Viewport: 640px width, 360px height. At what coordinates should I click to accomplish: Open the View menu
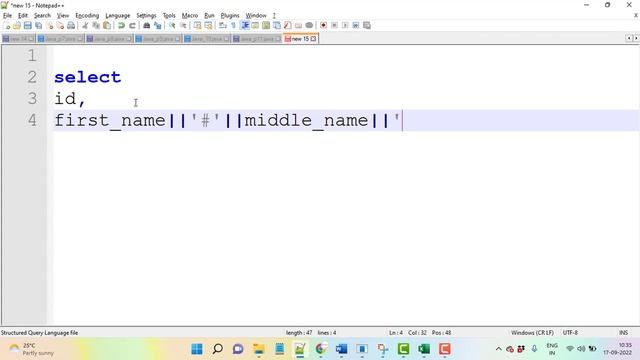click(x=63, y=16)
